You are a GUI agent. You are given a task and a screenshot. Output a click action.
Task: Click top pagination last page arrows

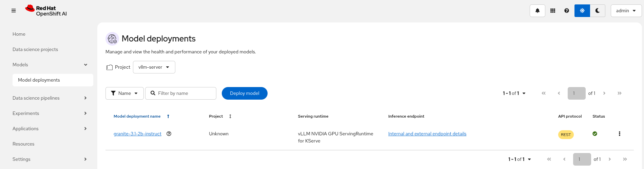(x=620, y=93)
